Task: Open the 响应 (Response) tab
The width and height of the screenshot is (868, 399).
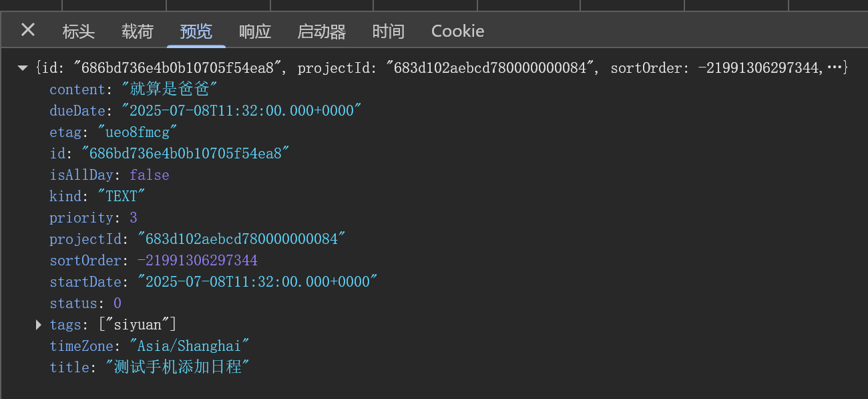Action: tap(255, 31)
